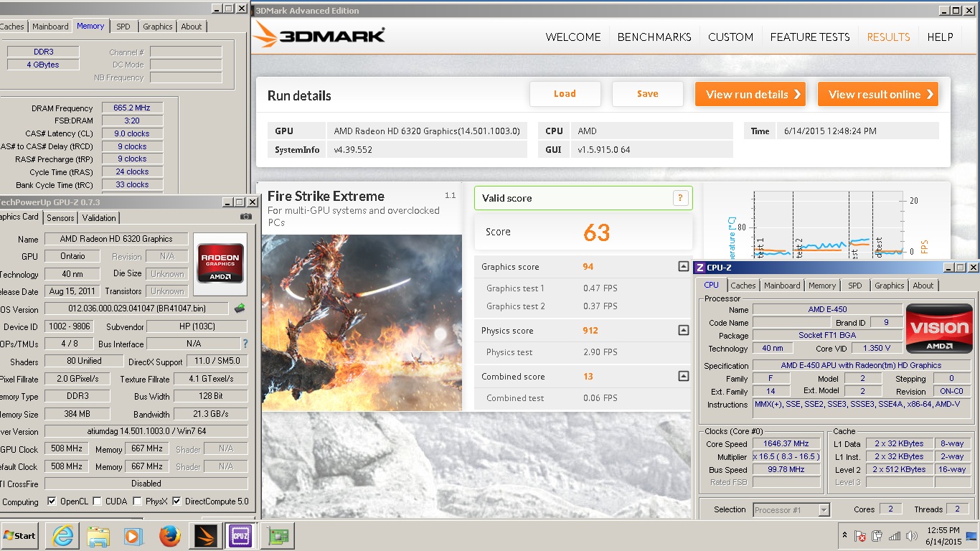The width and height of the screenshot is (980, 551).
Task: Click the Fire Strike Extreme artwork thumbnail
Action: 362,323
